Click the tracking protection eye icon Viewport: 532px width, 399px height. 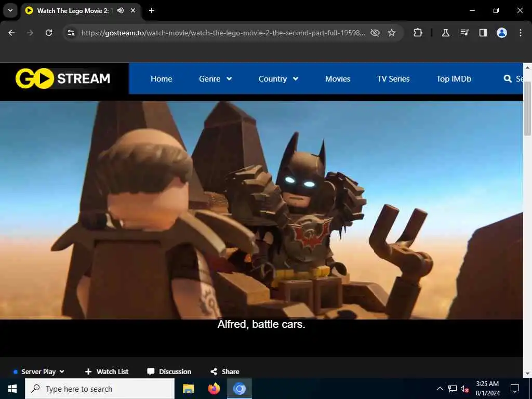coord(375,33)
